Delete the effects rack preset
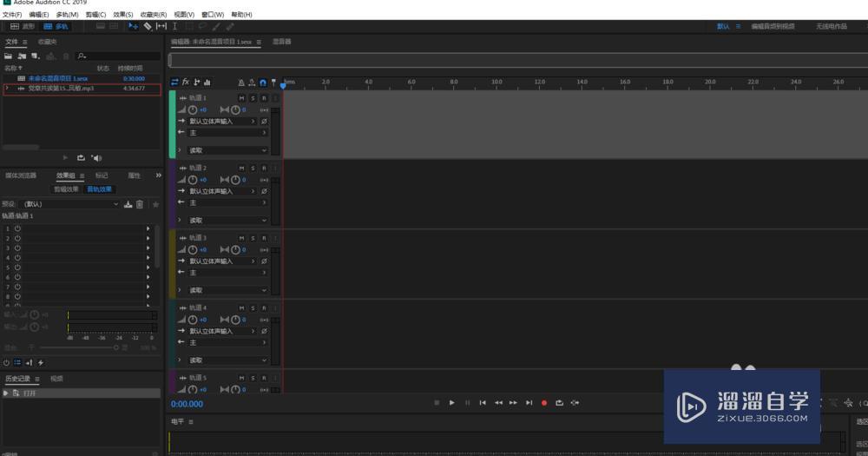 (x=140, y=204)
